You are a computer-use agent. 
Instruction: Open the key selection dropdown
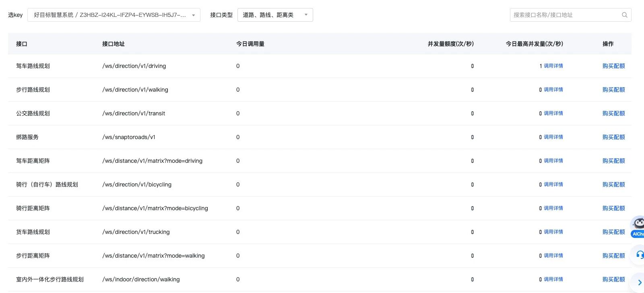[x=114, y=15]
